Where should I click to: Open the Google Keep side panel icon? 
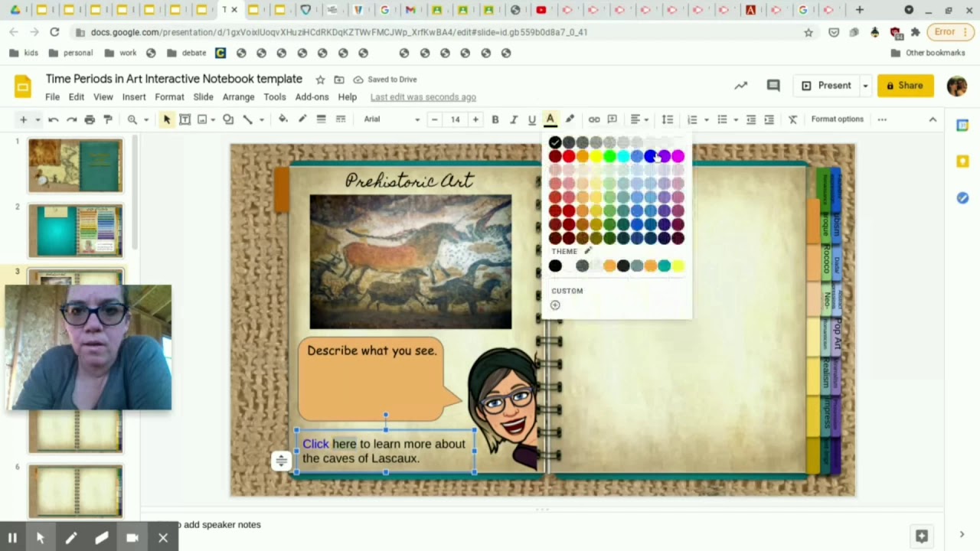click(962, 161)
